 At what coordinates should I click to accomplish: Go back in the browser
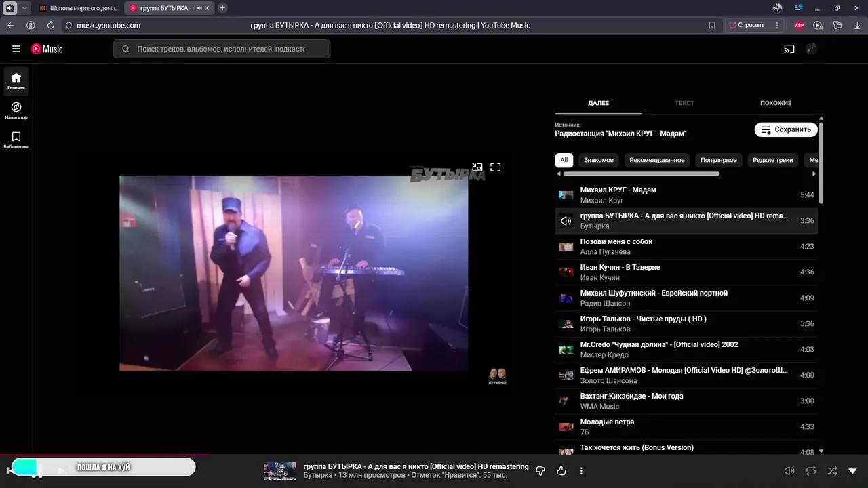(x=11, y=25)
